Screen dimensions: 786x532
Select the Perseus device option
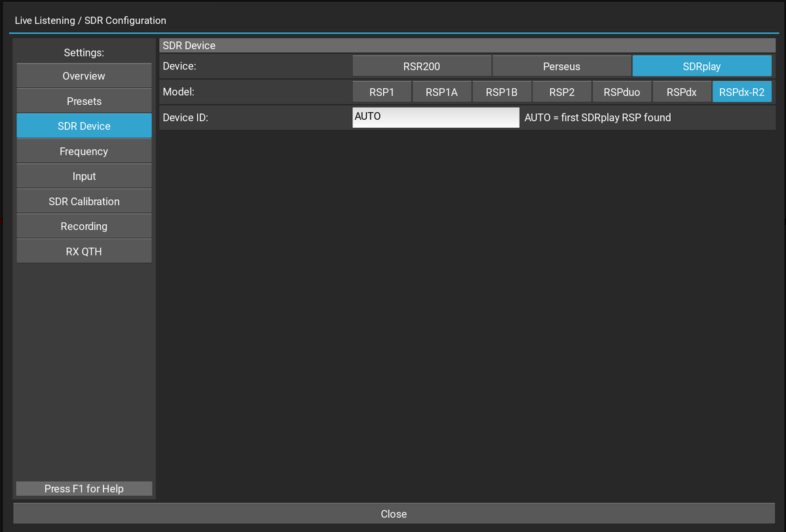tap(561, 66)
